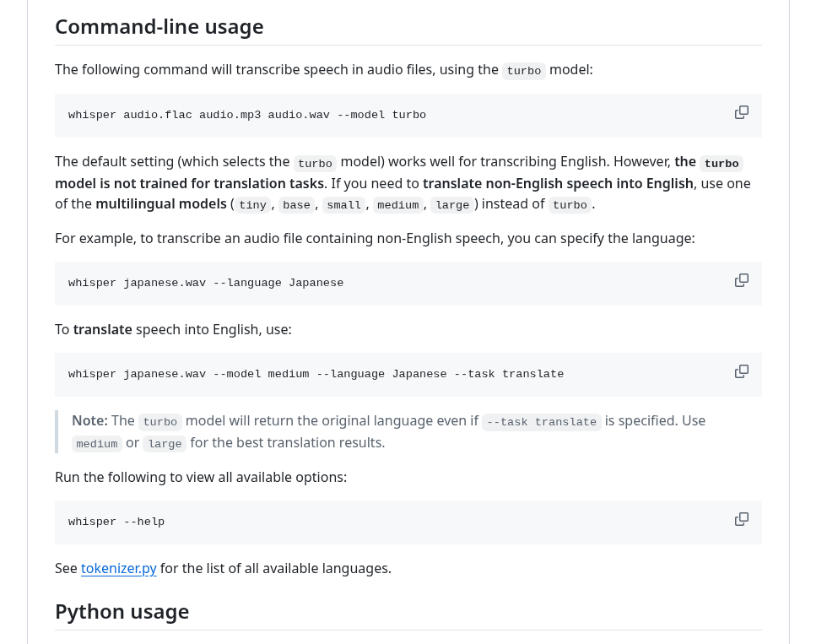
Task: Click the medium code label in the note
Action: 97,444
